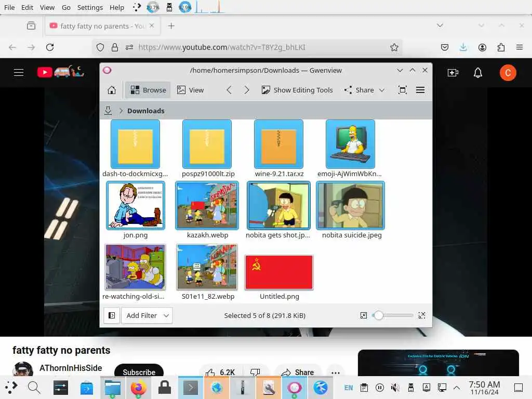Open AThornInHisSide channel link
532x399 pixels.
[71, 368]
